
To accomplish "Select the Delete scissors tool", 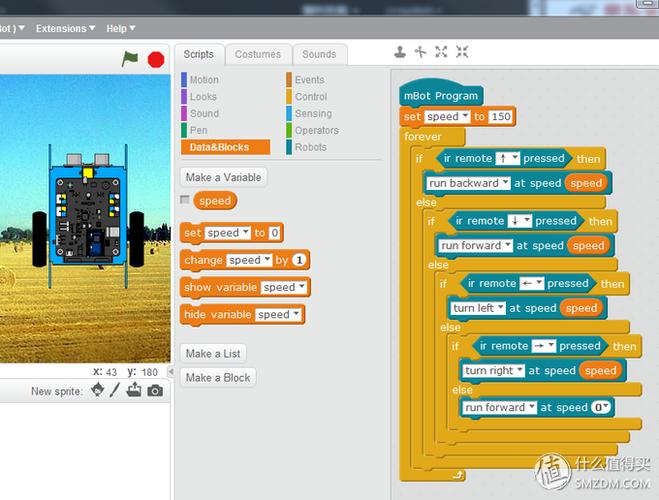I will pos(421,52).
